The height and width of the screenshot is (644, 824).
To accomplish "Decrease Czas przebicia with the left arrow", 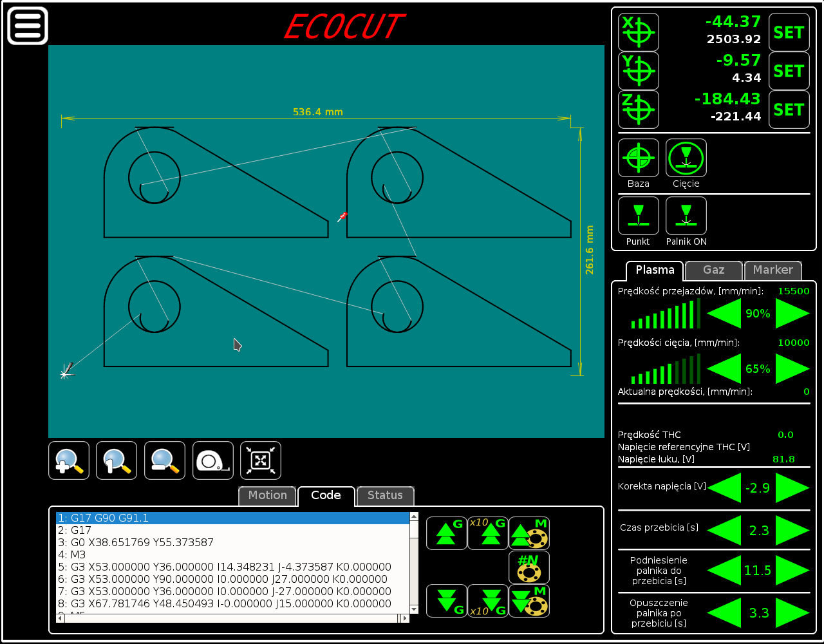I will coord(724,531).
